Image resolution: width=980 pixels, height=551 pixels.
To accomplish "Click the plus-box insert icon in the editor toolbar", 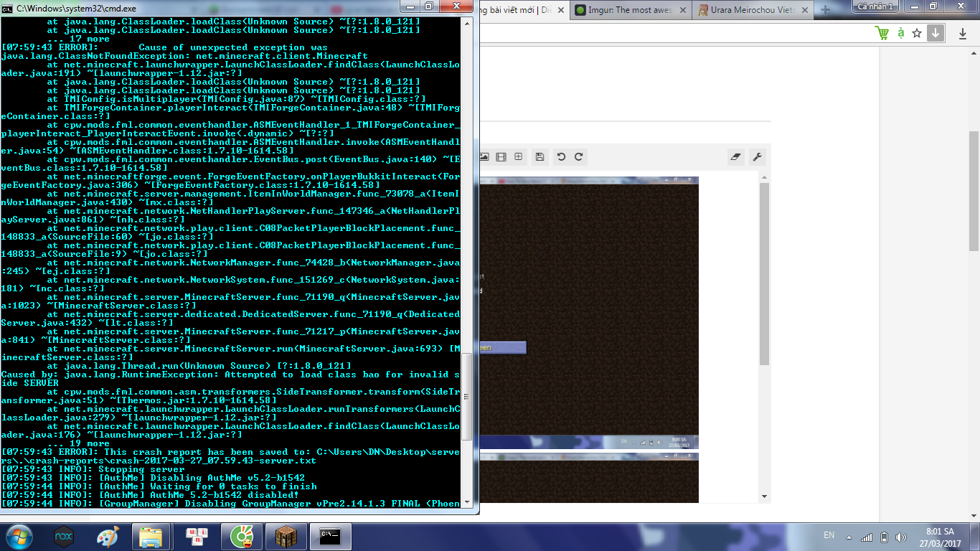I will click(519, 156).
